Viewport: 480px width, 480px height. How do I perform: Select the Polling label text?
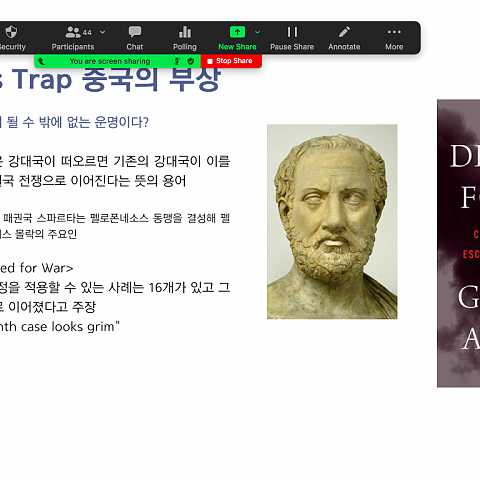185,47
